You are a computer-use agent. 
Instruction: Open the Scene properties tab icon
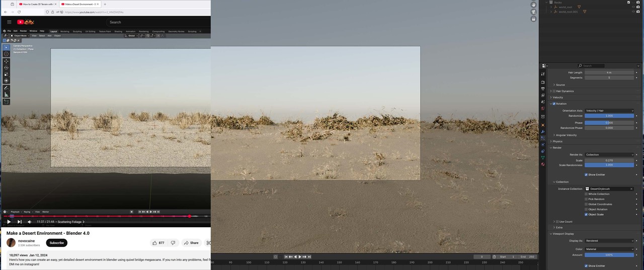[543, 102]
